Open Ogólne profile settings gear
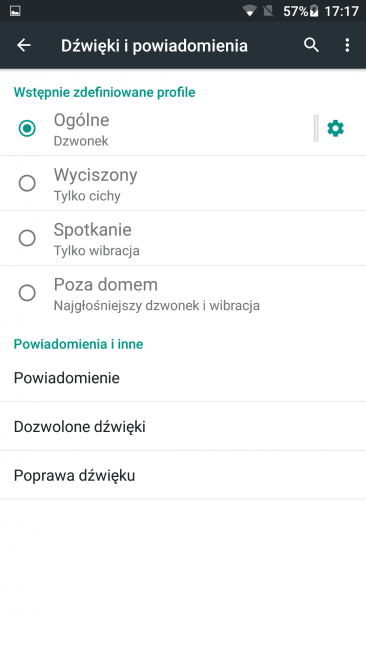366x650 pixels. 335,129
